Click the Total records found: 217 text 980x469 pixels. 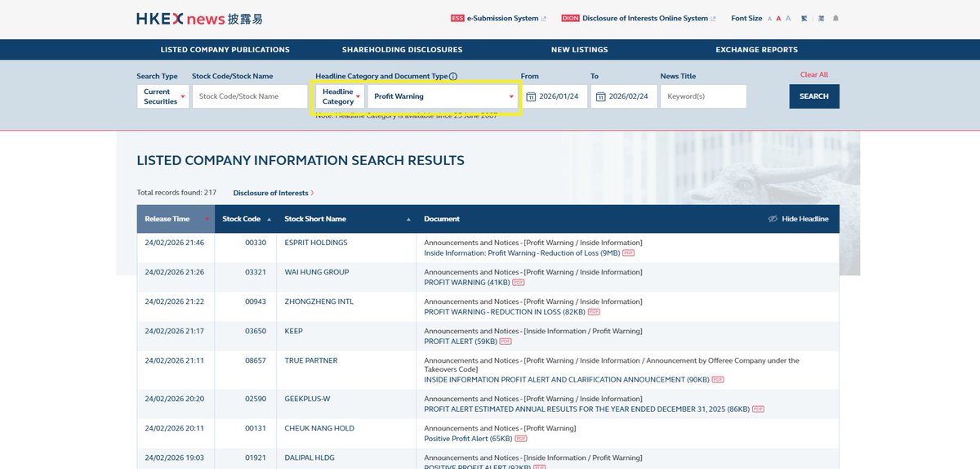pyautogui.click(x=176, y=193)
